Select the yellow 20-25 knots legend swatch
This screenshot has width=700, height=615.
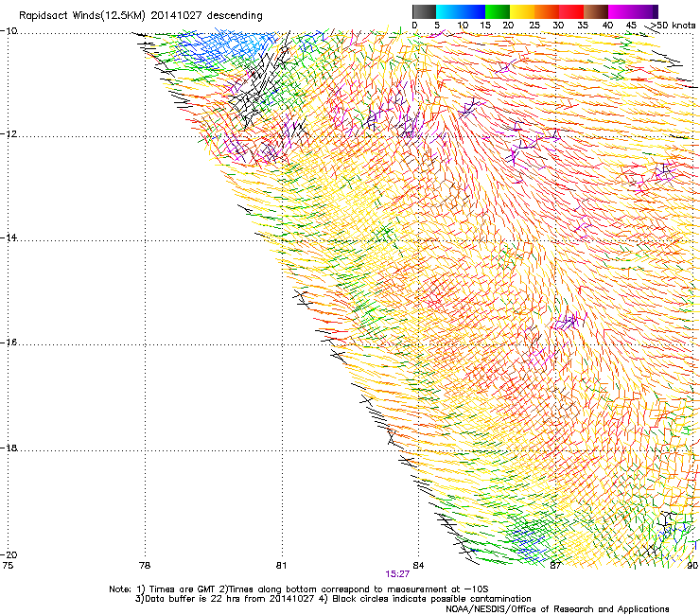coord(522,11)
